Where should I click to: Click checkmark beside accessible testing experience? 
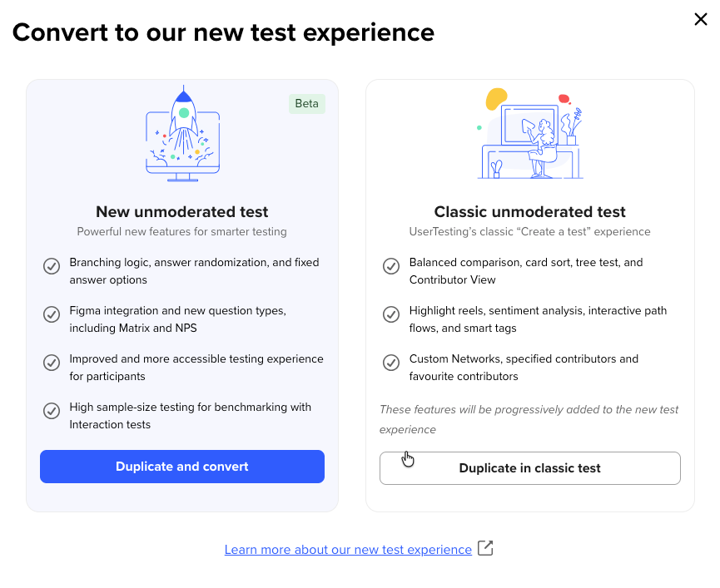point(52,363)
